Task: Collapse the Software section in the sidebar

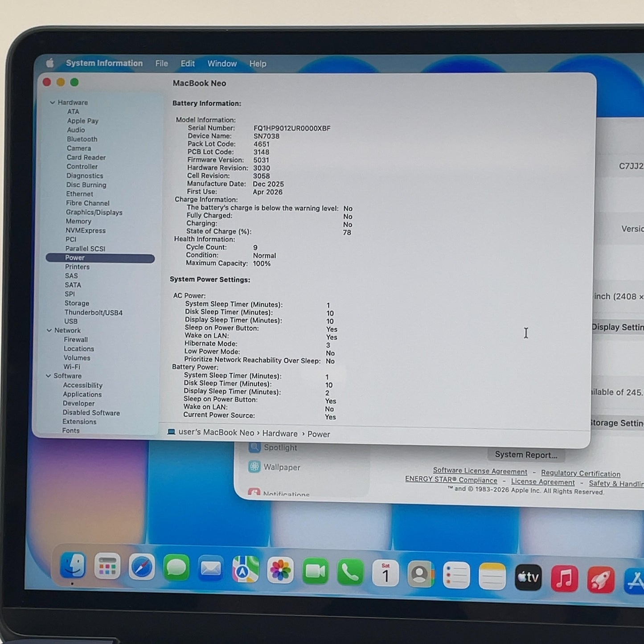Action: click(48, 376)
